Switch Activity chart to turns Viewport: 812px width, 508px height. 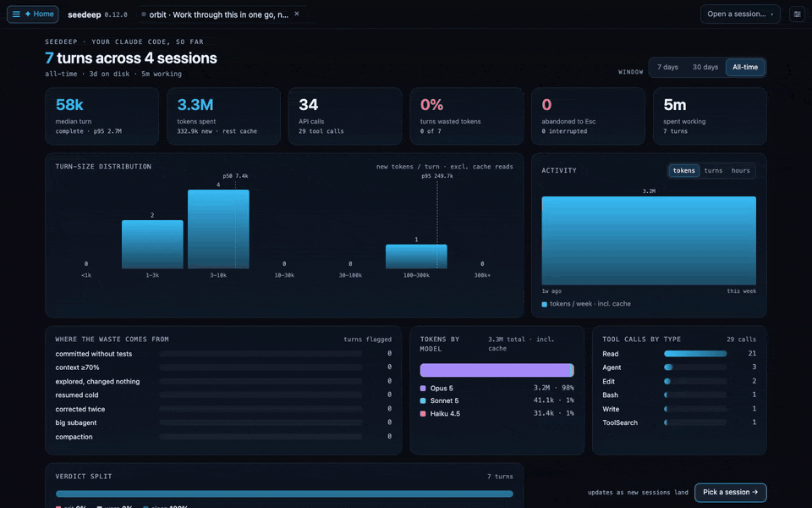[713, 170]
